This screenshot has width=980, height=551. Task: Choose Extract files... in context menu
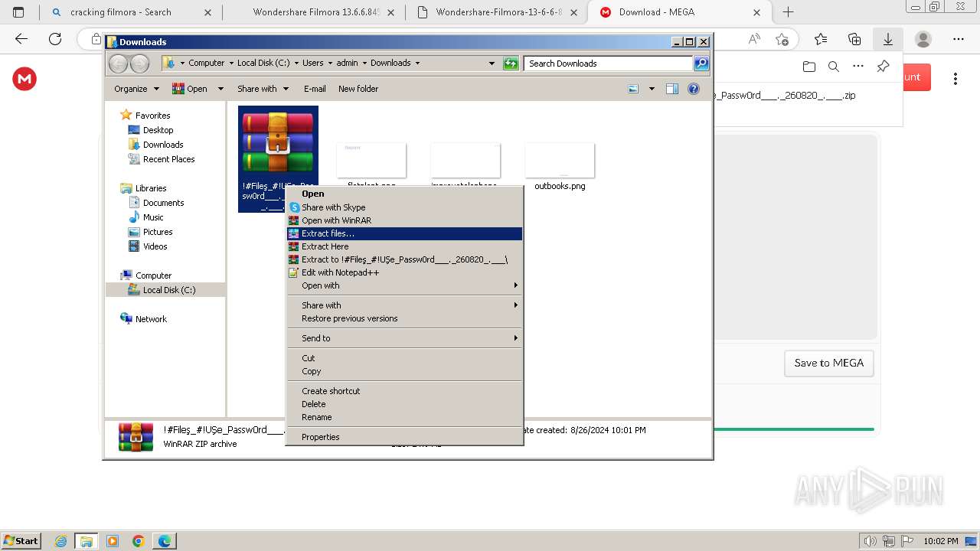404,233
